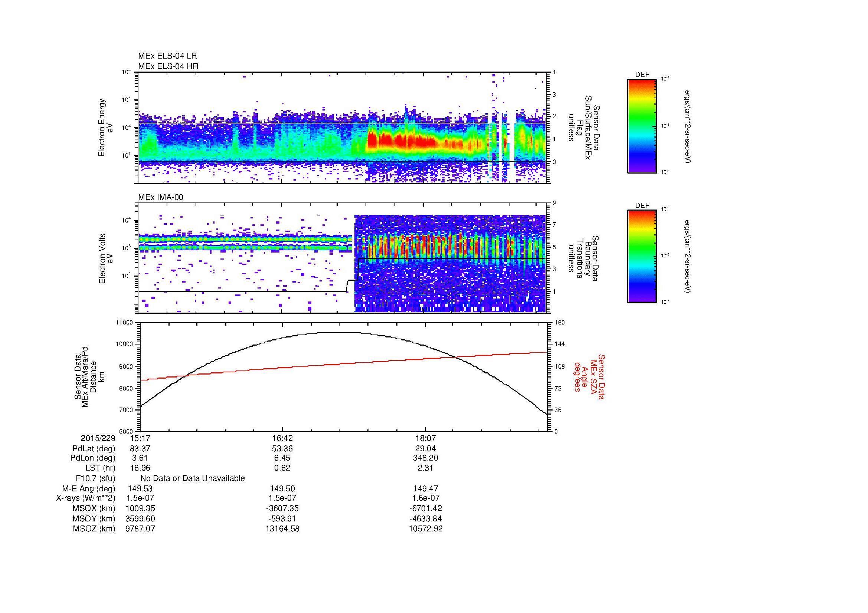Click the MSOY (km) row label
Image resolution: width=868 pixels, height=613 pixels.
pyautogui.click(x=94, y=518)
